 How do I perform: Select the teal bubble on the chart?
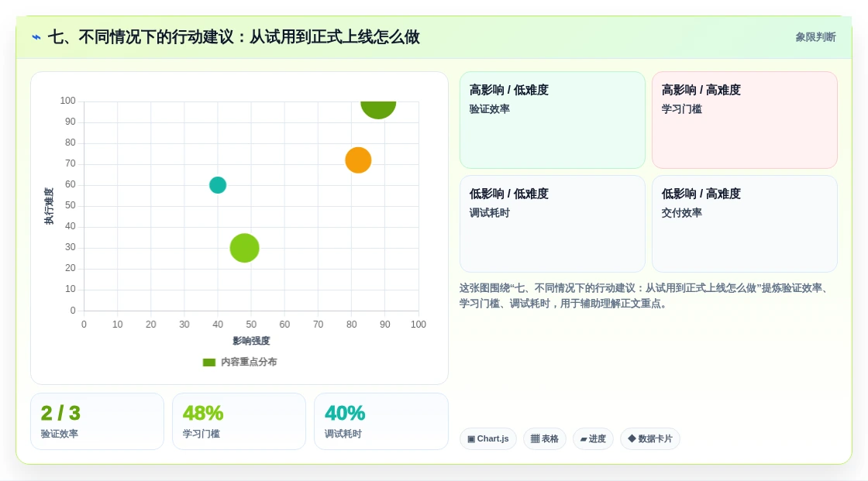click(218, 185)
